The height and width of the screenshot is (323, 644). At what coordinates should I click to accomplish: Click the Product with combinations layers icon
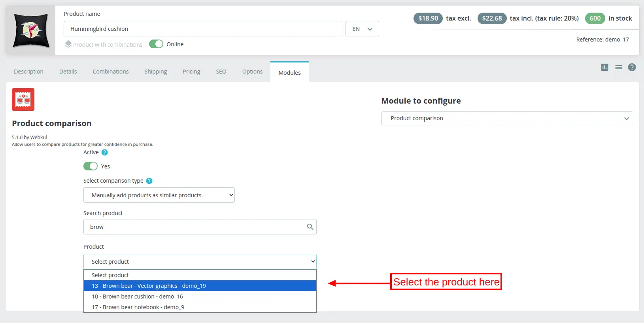click(x=68, y=44)
